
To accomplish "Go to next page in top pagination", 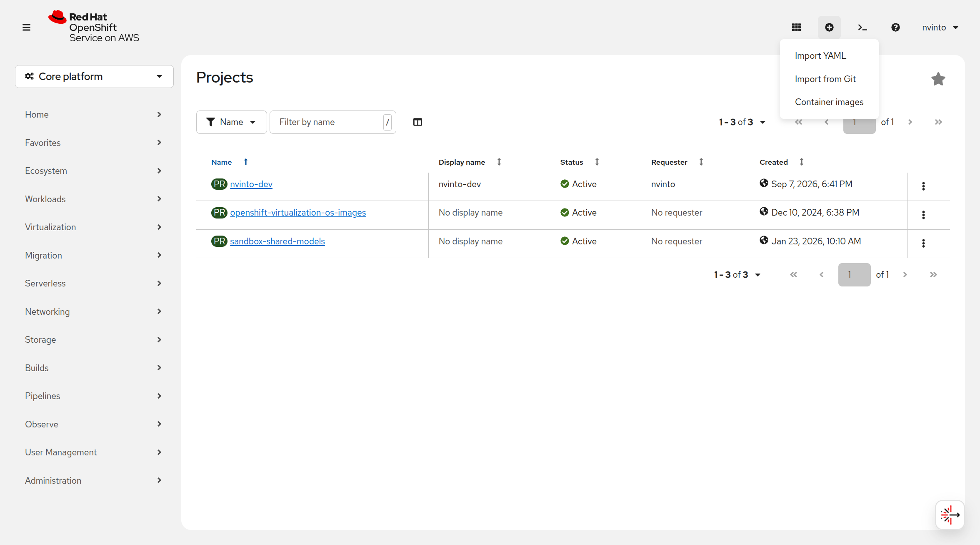I will [910, 122].
